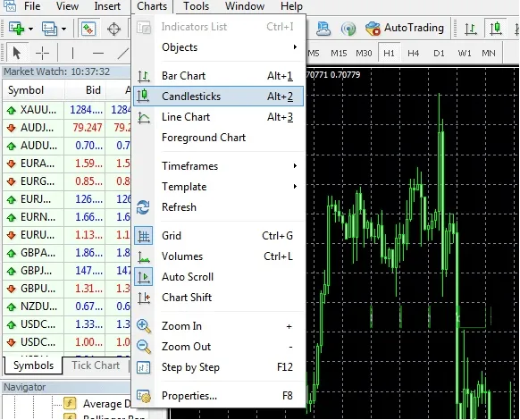This screenshot has height=420, width=520.
Task: Open the File menu
Action: 32,6
